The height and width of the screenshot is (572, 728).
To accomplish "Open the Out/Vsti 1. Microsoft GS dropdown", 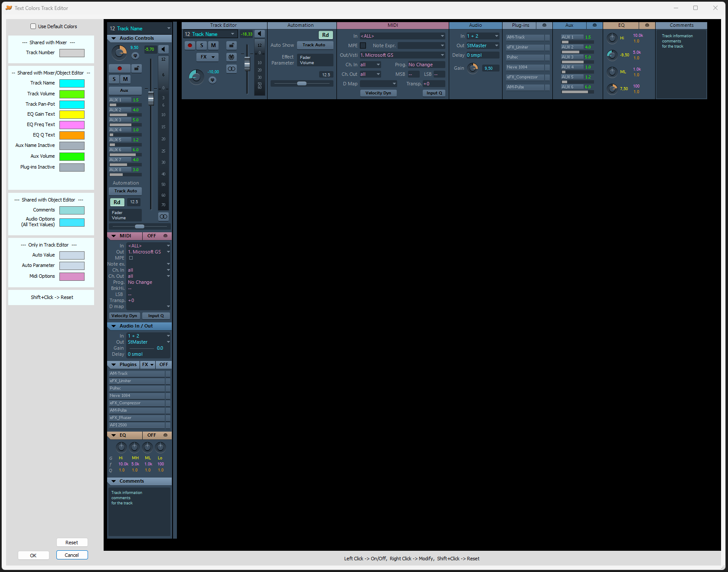I will coord(402,55).
